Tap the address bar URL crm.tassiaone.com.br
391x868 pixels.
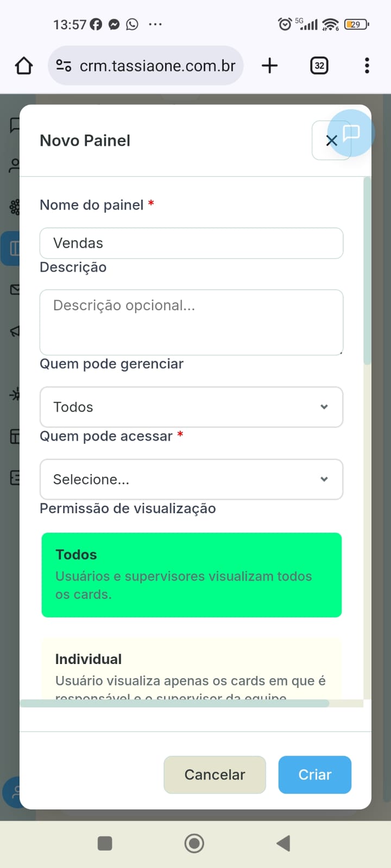pos(157,66)
